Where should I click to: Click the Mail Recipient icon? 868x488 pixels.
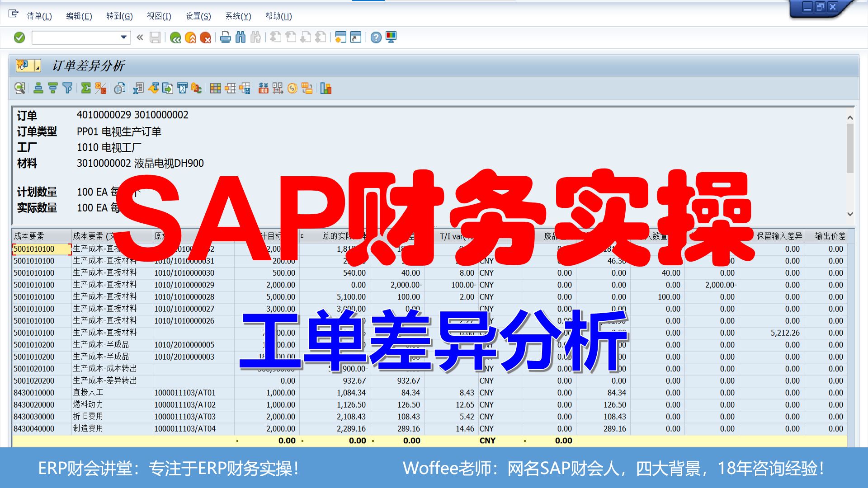coord(182,88)
